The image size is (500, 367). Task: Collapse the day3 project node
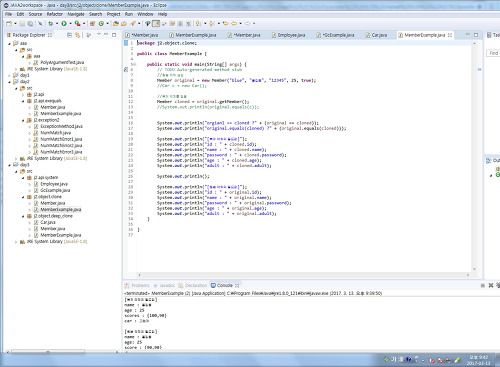pos(10,165)
